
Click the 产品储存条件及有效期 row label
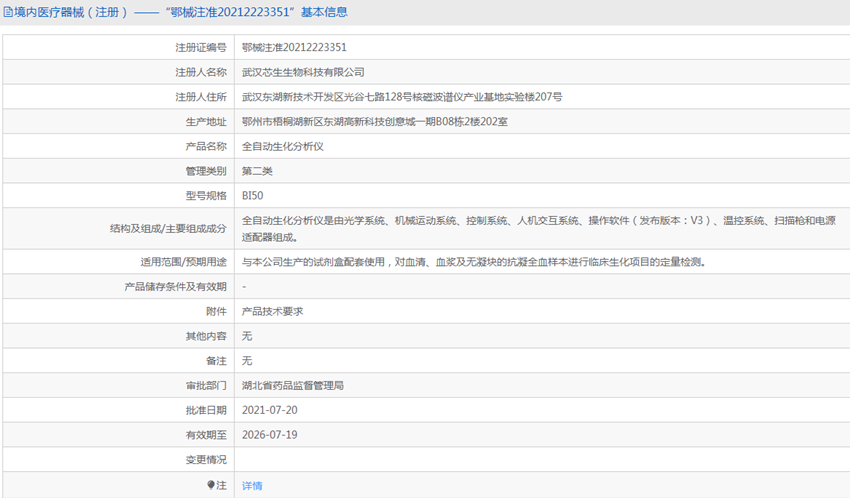point(175,287)
